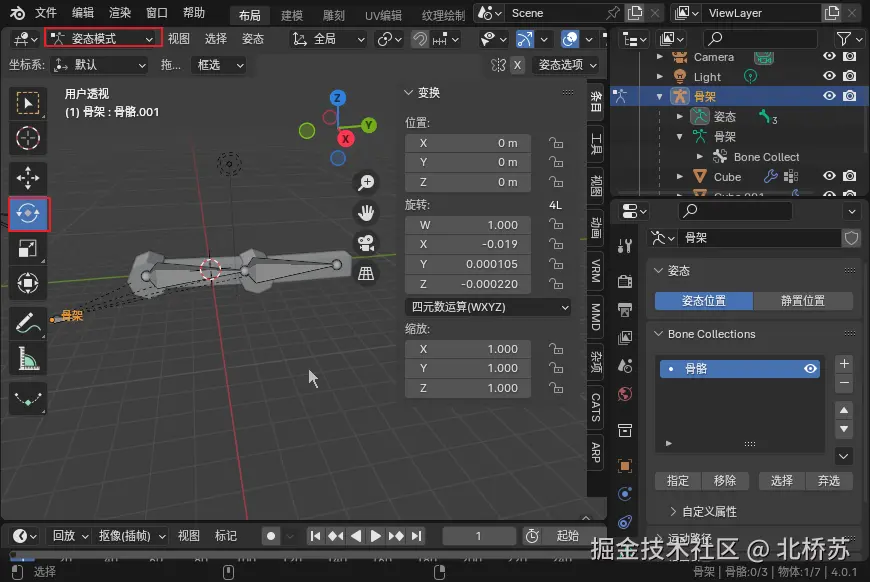Select the Annotate pencil tool
The height and width of the screenshot is (582, 870).
pos(28,322)
